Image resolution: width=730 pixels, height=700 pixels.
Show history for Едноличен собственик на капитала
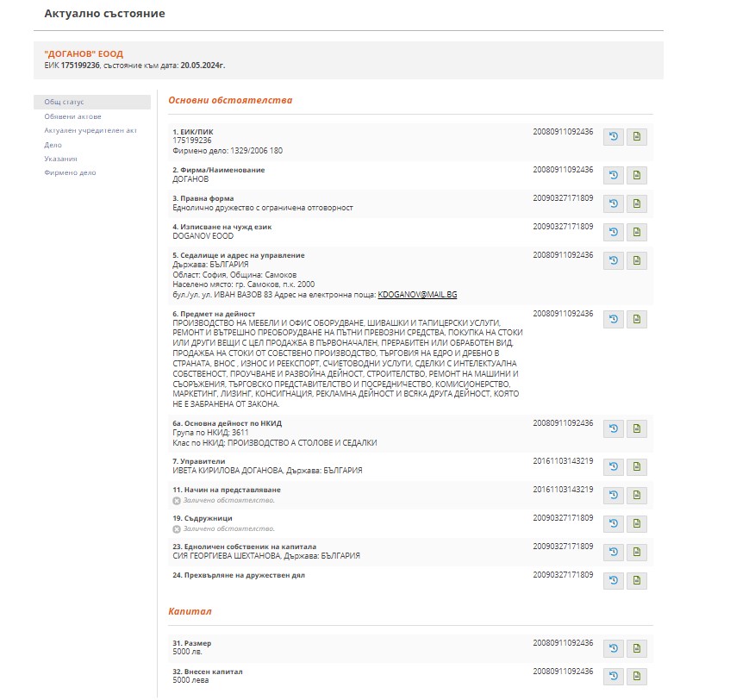(613, 552)
